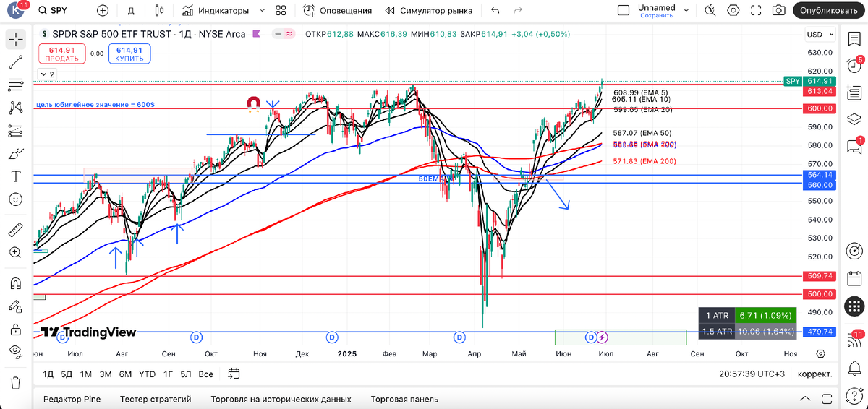Open the Fibonacci and Gann tools group
Image resolution: width=868 pixels, height=409 pixels.
tap(15, 85)
